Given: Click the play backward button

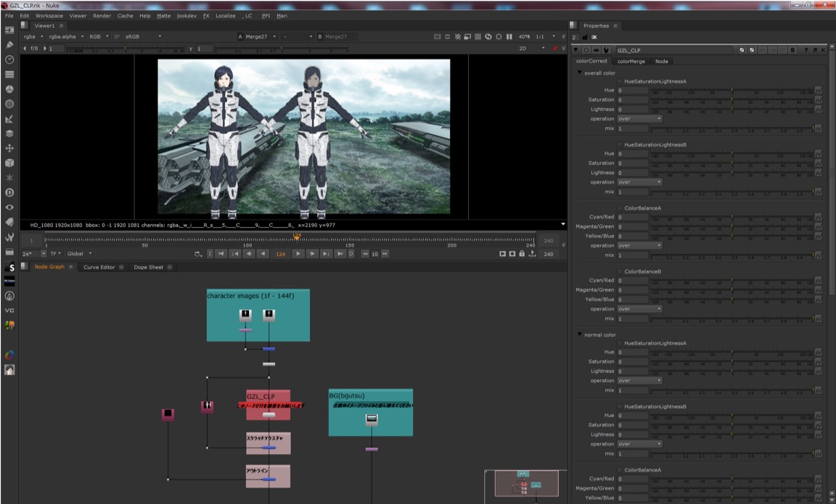Looking at the screenshot, I should pyautogui.click(x=263, y=254).
